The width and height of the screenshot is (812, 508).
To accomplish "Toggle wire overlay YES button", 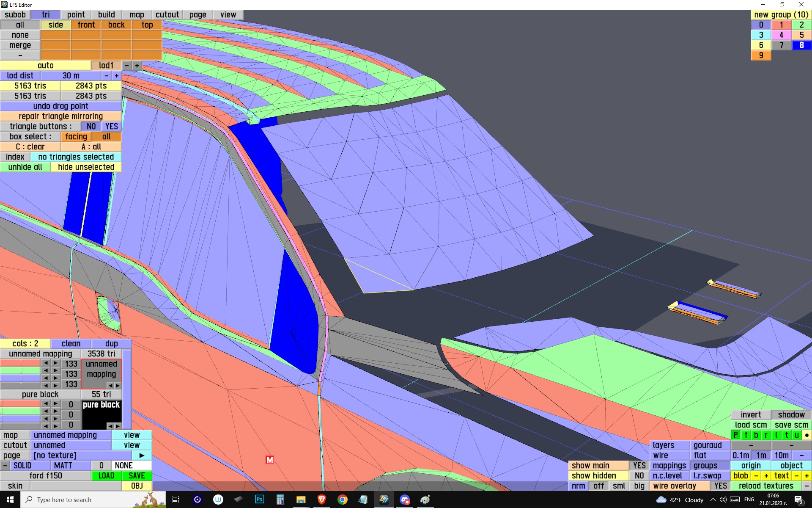I will [x=720, y=486].
